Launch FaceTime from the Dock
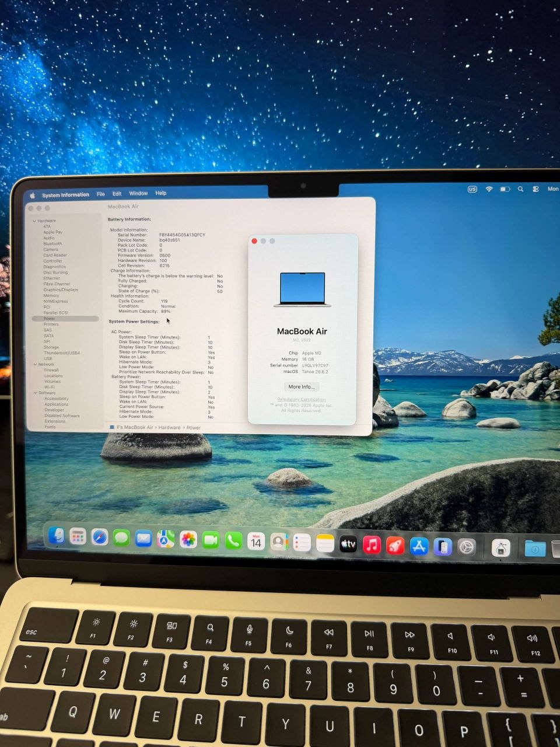 pyautogui.click(x=211, y=540)
